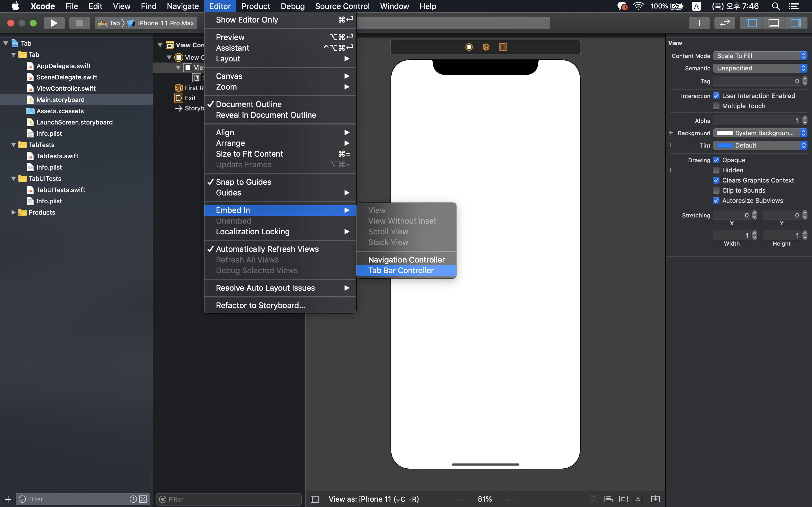The image size is (812, 507).
Task: Toggle the Debug area panel icon
Action: click(773, 23)
